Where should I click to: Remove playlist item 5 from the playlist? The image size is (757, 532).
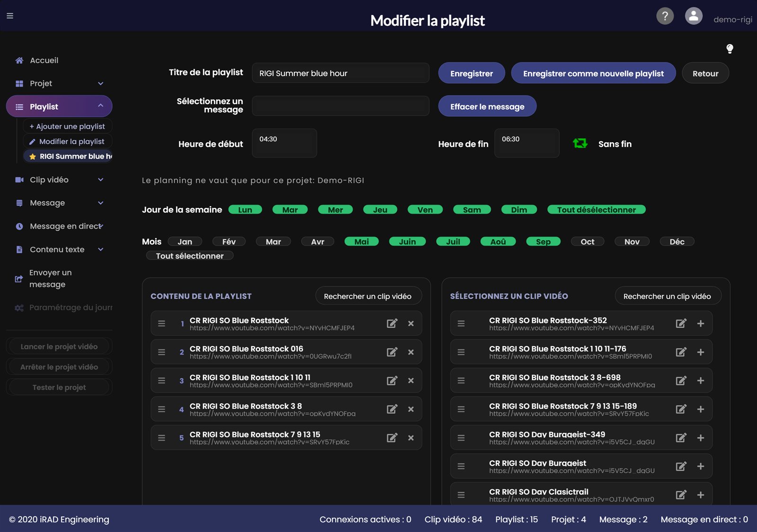(x=411, y=437)
